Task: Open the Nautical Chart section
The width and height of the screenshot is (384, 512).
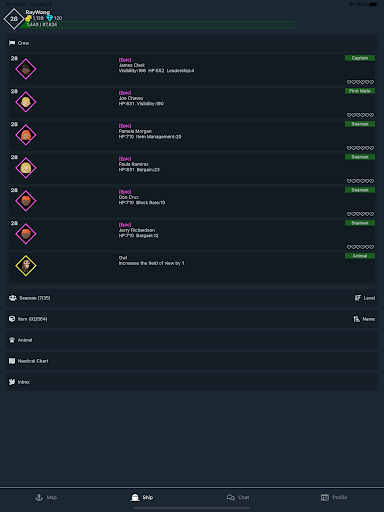Action: click(x=192, y=361)
